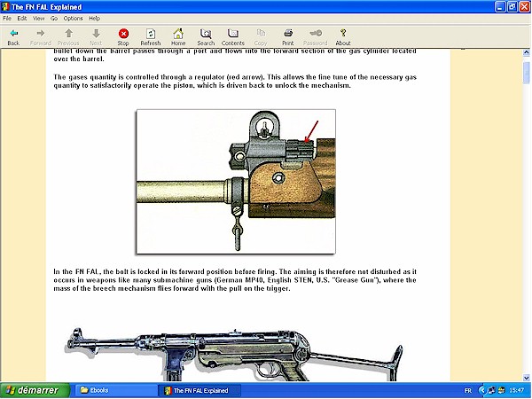Click the application icon in the title bar
Image resolution: width=532 pixels, height=399 pixels.
[5, 7]
